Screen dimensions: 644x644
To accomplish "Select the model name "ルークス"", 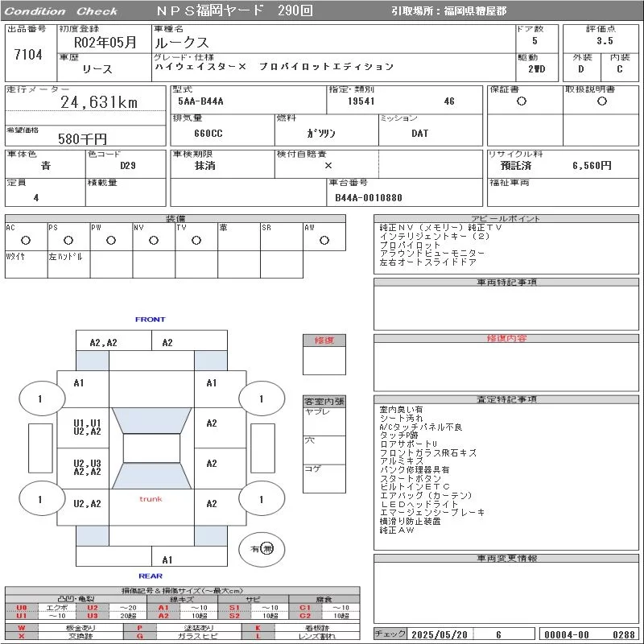I will 182,43.
